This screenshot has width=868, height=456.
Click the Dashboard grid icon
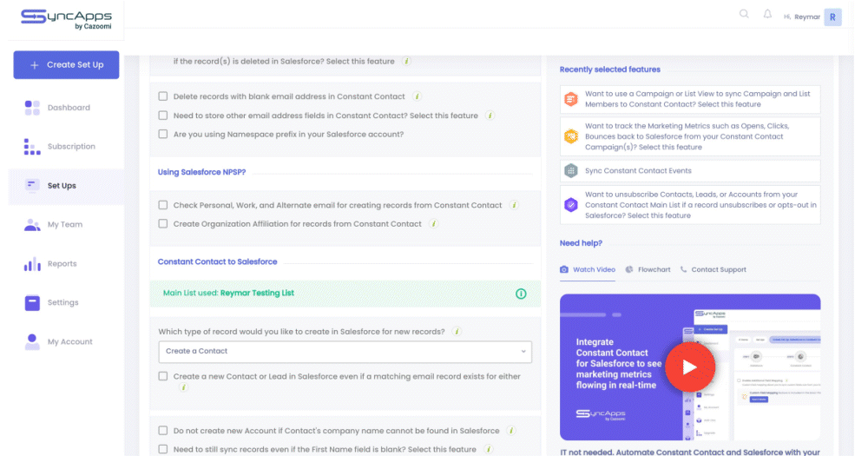tap(32, 108)
